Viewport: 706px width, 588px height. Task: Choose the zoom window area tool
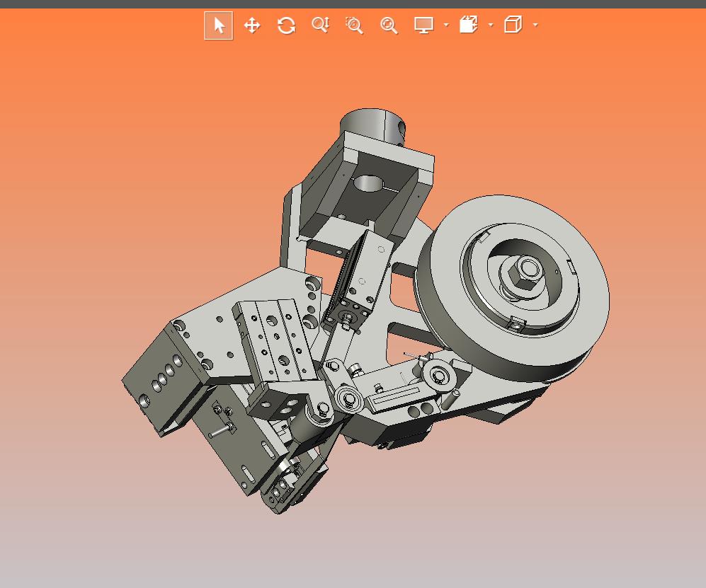pos(354,25)
